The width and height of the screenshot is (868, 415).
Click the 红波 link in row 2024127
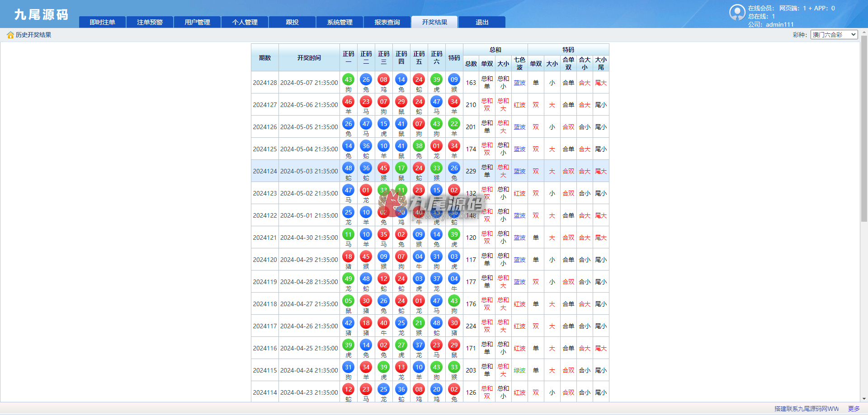coord(519,105)
